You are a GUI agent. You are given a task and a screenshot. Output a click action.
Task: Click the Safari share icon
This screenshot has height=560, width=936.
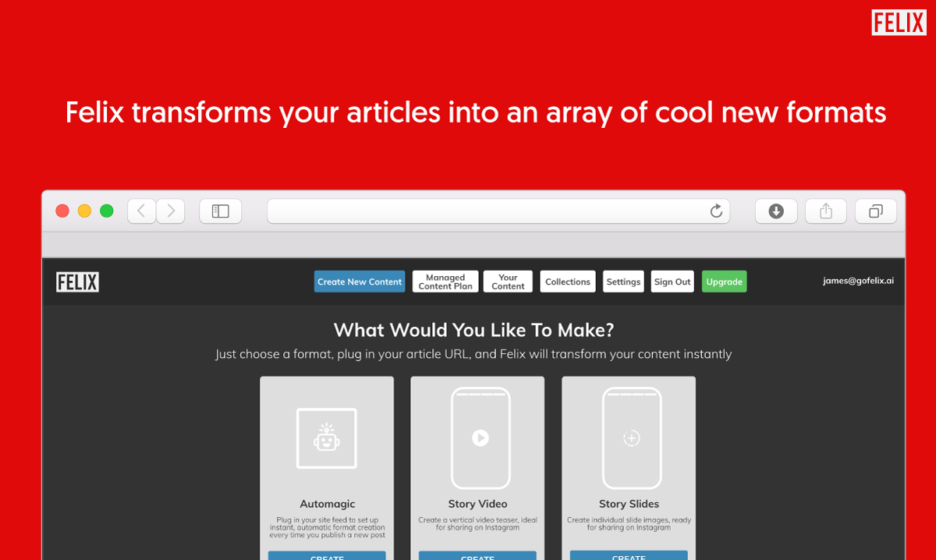pyautogui.click(x=826, y=211)
